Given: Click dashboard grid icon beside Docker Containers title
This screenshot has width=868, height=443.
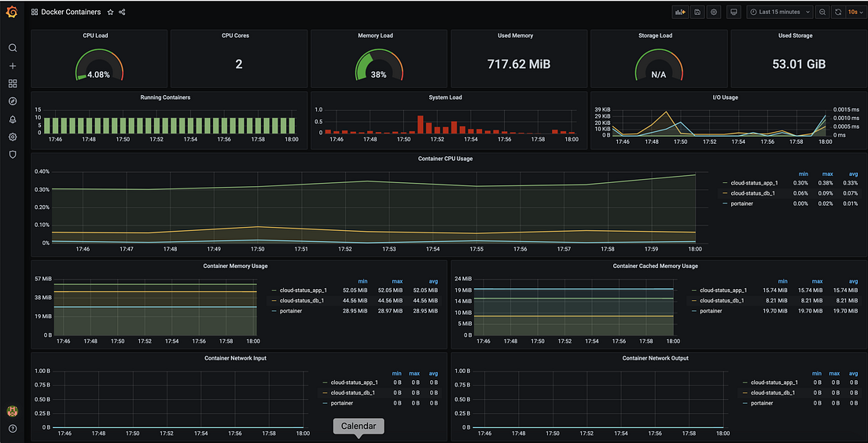Looking at the screenshot, I should pyautogui.click(x=35, y=12).
